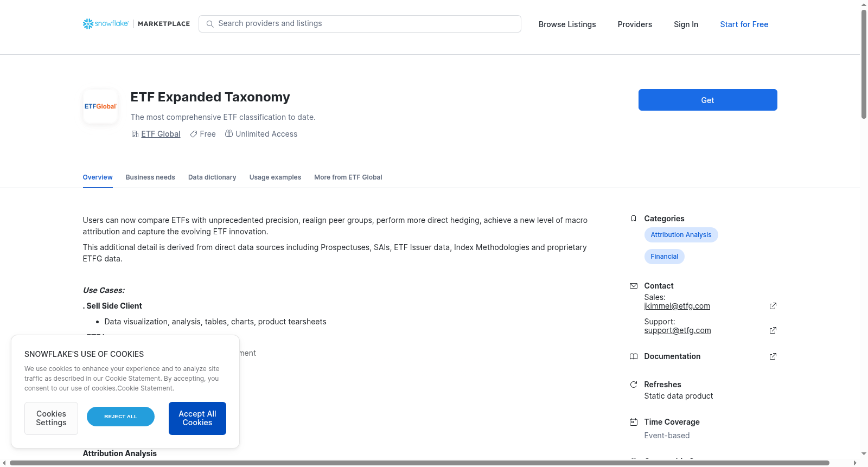Click the 'Event-based' time coverage text
Viewport: 868px width, 467px height.
point(667,436)
